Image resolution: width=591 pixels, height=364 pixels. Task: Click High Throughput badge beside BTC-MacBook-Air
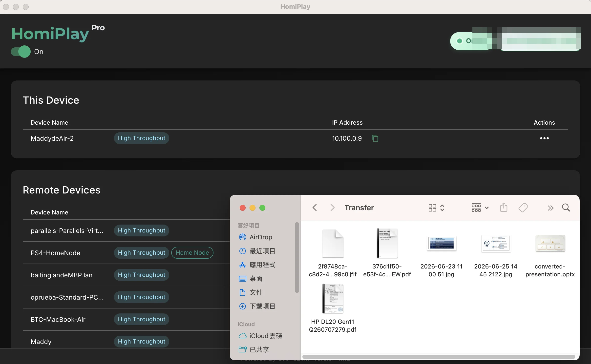pyautogui.click(x=142, y=319)
